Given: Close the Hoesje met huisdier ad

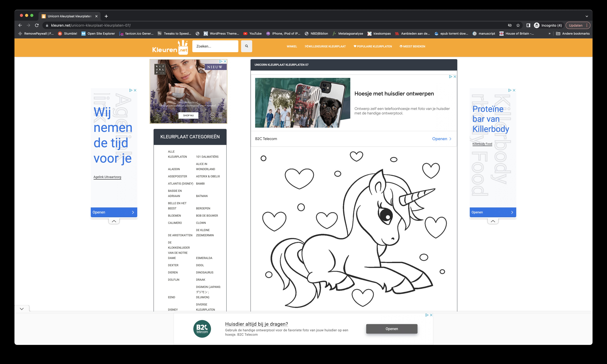Looking at the screenshot, I should click(x=455, y=76).
